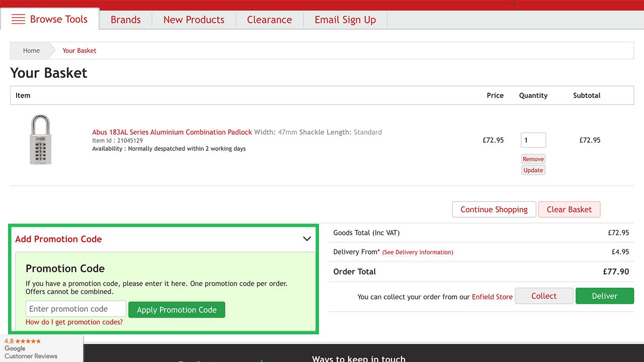Click the Price column header
Screen dimensions: 644x362
(495, 96)
